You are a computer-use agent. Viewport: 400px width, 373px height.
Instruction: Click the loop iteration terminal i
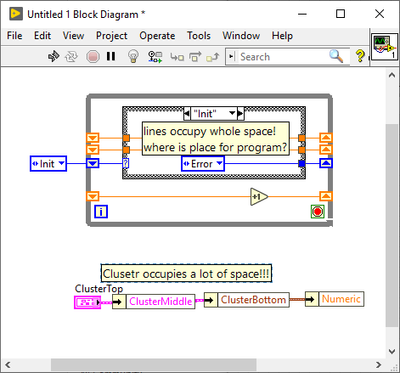coord(101,212)
